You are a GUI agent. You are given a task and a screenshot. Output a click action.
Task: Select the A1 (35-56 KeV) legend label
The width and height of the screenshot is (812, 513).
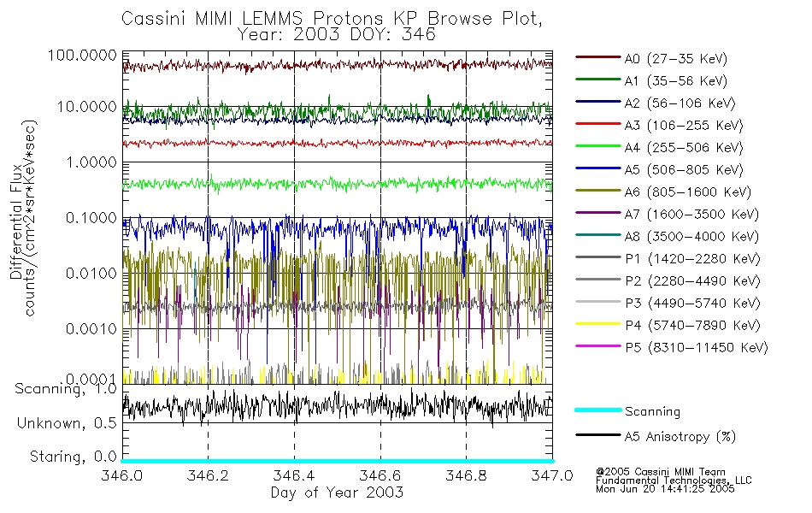click(675, 81)
